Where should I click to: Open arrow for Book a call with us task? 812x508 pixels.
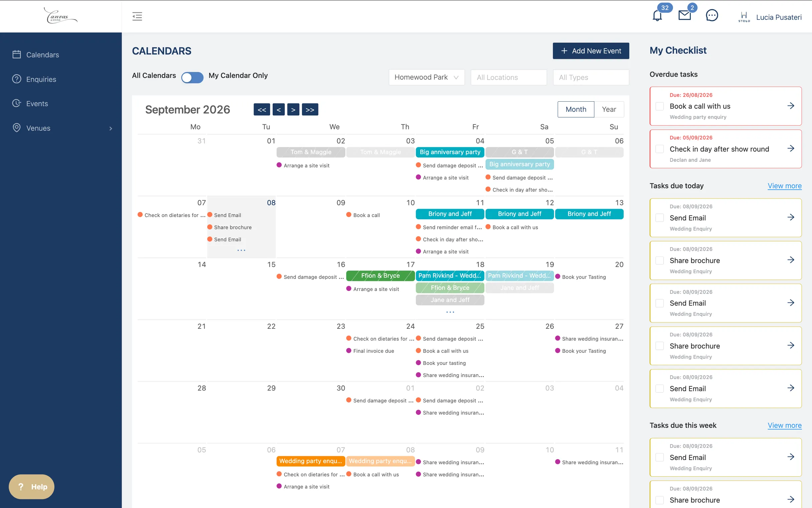pos(791,106)
